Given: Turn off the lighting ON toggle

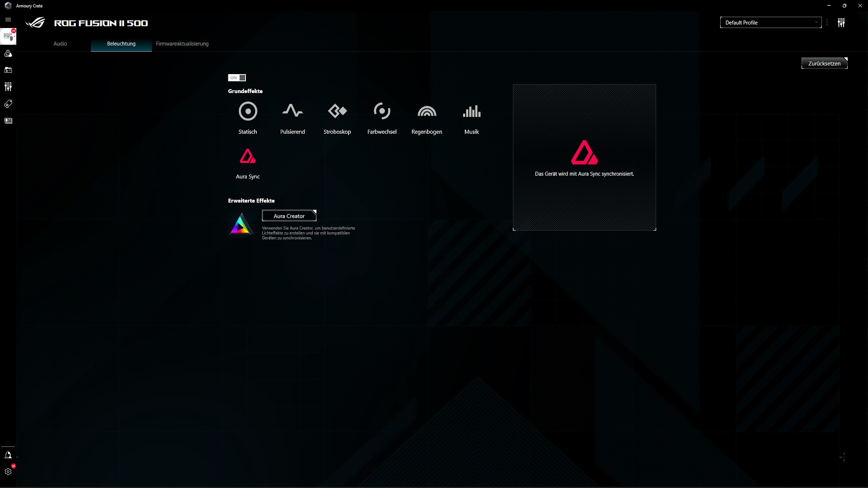Looking at the screenshot, I should (236, 78).
